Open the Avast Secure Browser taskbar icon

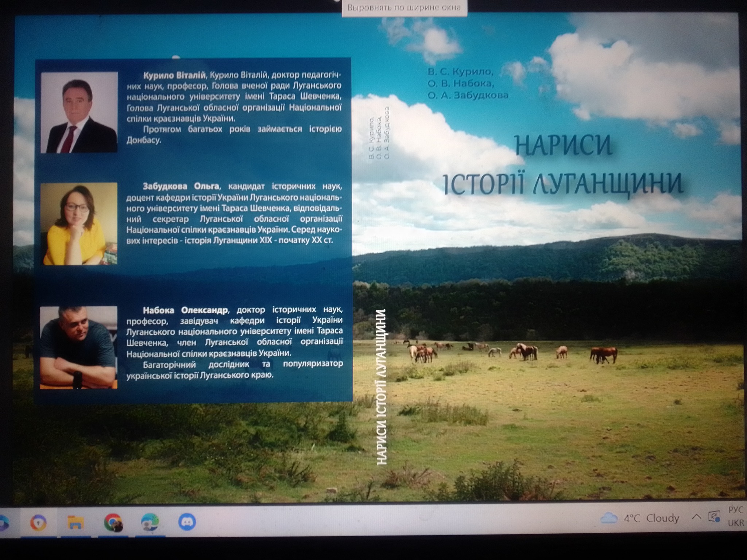tap(38, 522)
